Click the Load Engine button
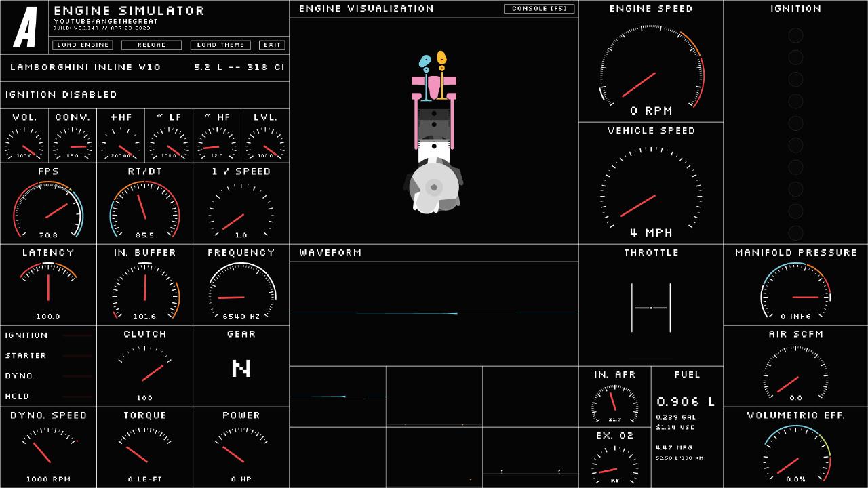The image size is (868, 488). click(83, 45)
